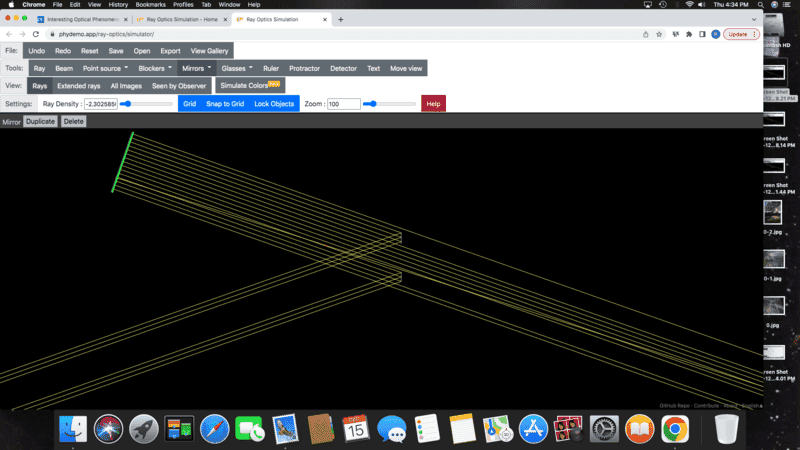
Task: Enable Snap to Grid
Action: pyautogui.click(x=225, y=104)
